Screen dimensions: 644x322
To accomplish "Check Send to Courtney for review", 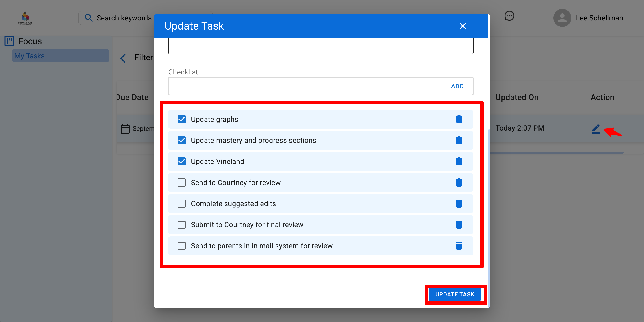I will point(181,183).
